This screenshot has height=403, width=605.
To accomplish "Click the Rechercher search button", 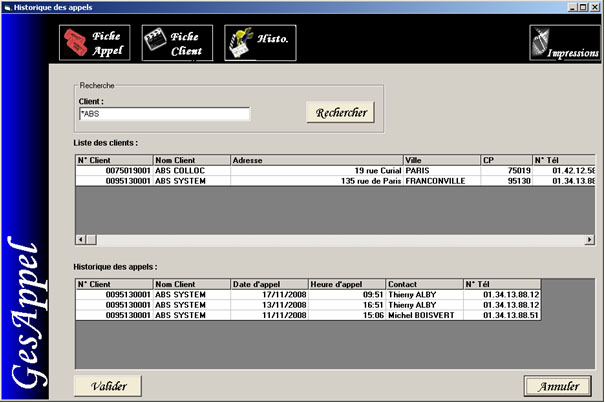I will (x=340, y=112).
